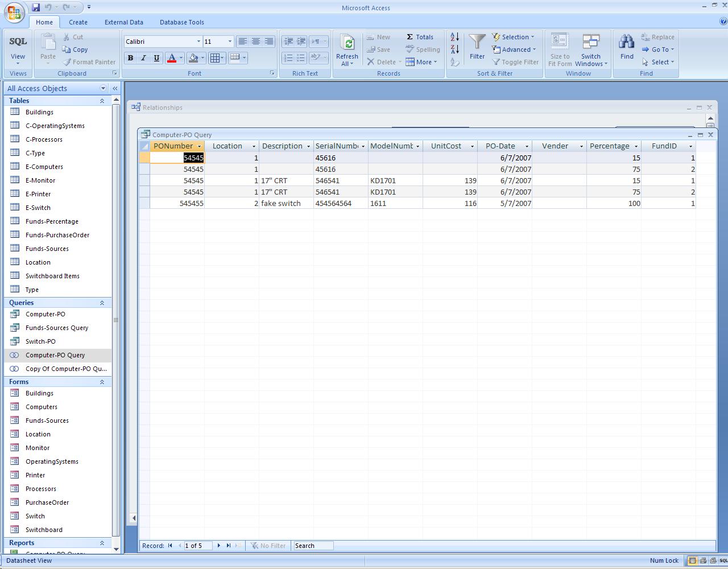
Task: Open the Create ribbon tab
Action: pos(78,22)
